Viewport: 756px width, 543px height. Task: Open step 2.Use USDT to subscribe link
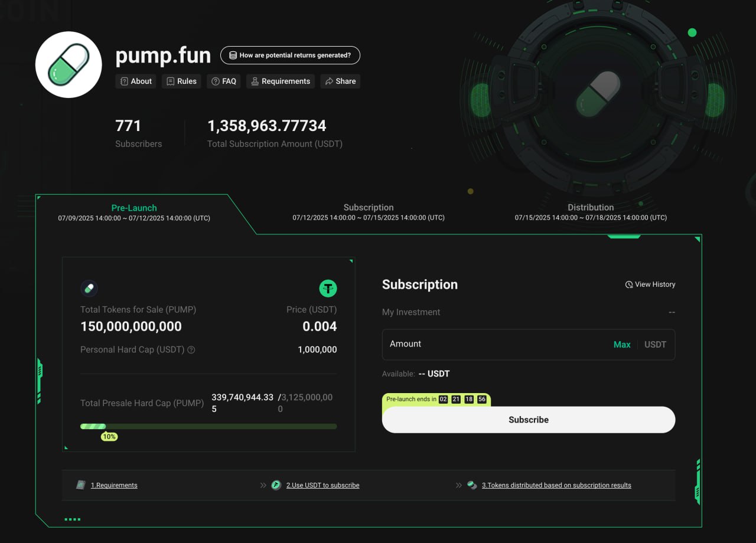[323, 485]
